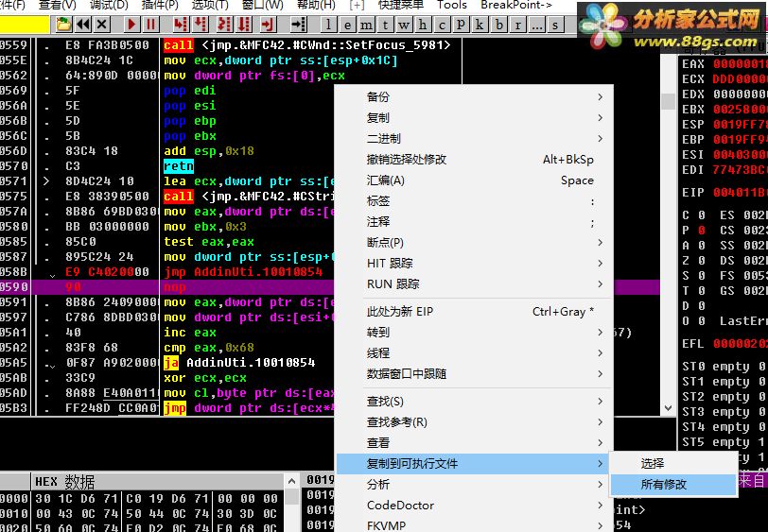Choose 撤销选择处修改 from context menu
Image resolution: width=768 pixels, height=532 pixels.
tap(474, 160)
